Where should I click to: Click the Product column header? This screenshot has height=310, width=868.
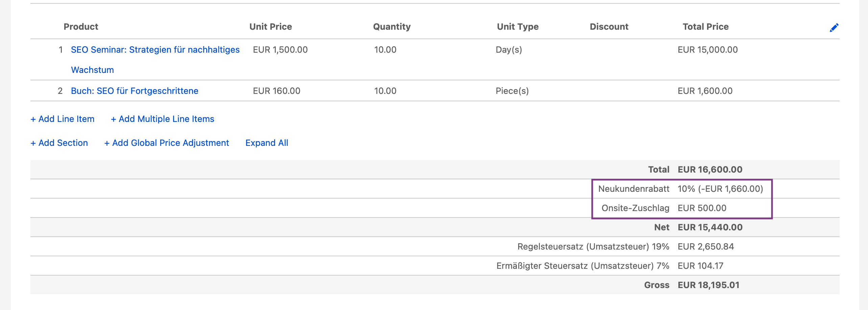coord(81,26)
